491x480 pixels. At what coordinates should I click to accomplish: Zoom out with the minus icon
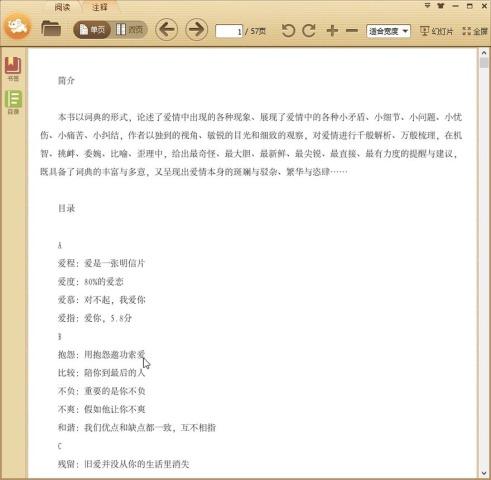[352, 31]
